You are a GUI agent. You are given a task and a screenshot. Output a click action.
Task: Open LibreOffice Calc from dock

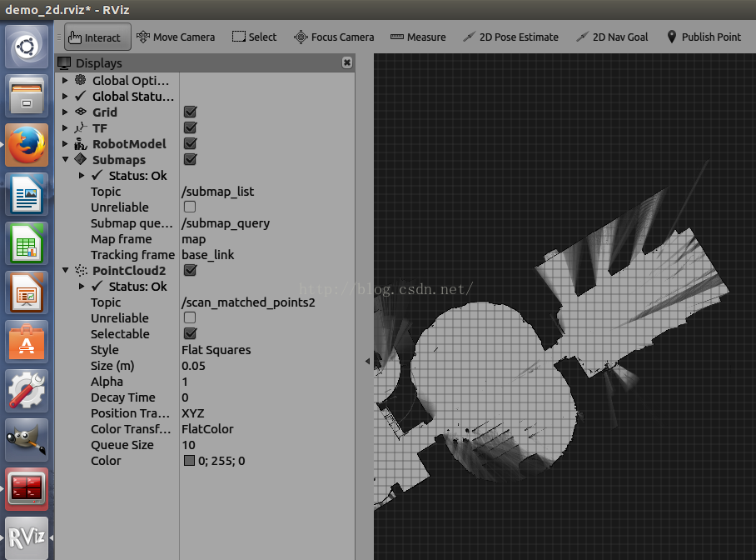[x=27, y=244]
